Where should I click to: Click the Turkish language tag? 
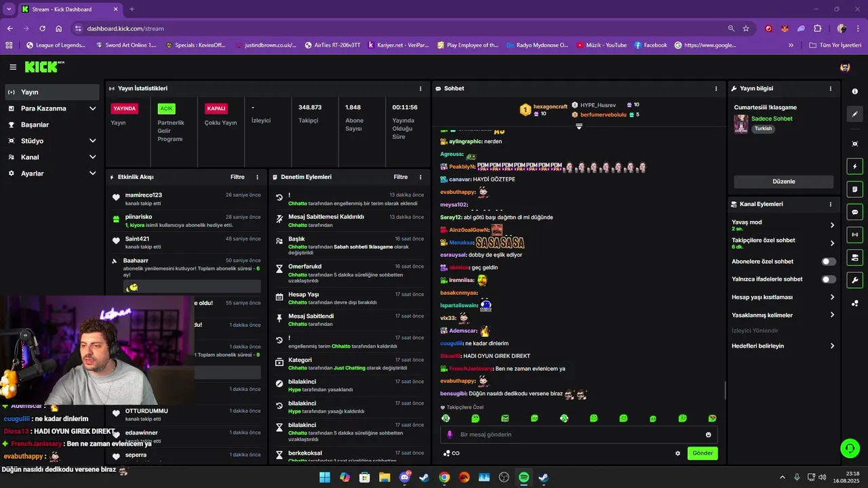coord(764,129)
